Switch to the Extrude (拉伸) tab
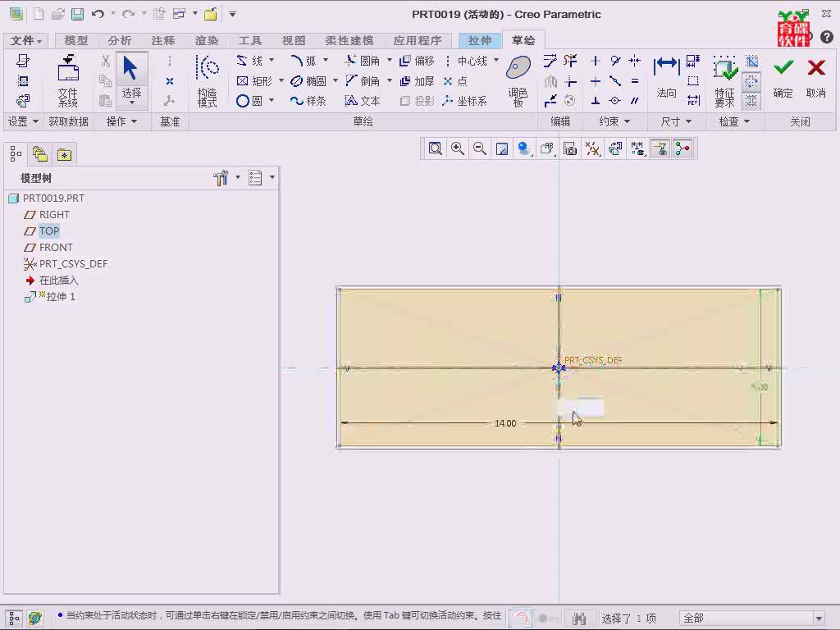Image resolution: width=840 pixels, height=630 pixels. (479, 40)
